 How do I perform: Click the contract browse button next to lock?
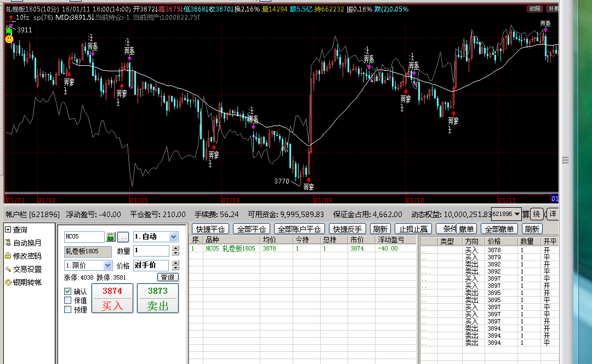pyautogui.click(x=123, y=237)
